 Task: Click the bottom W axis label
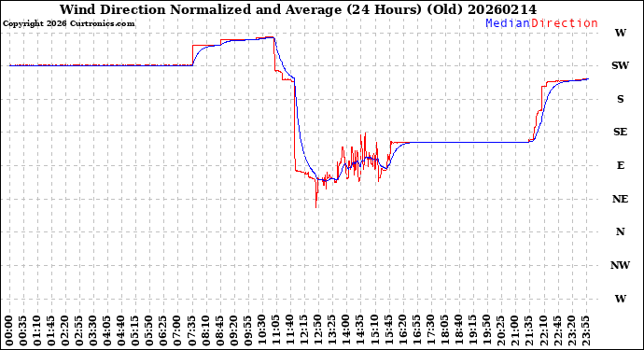[x=620, y=299]
